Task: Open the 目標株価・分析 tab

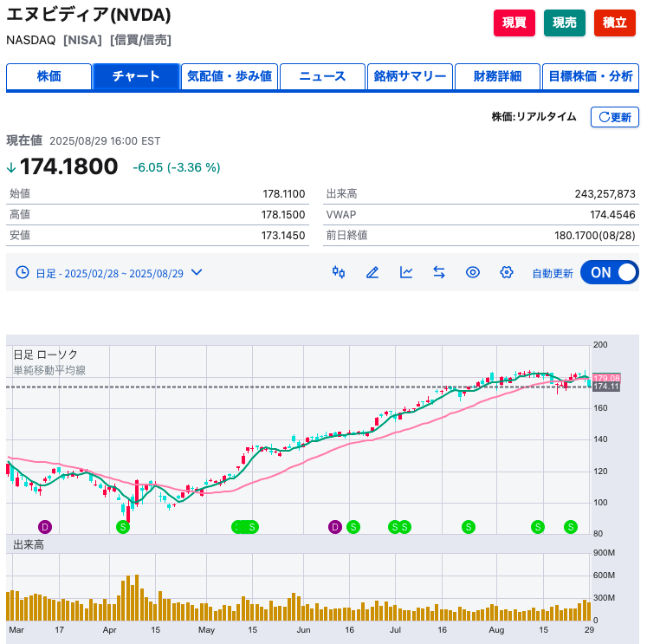Action: click(x=591, y=76)
